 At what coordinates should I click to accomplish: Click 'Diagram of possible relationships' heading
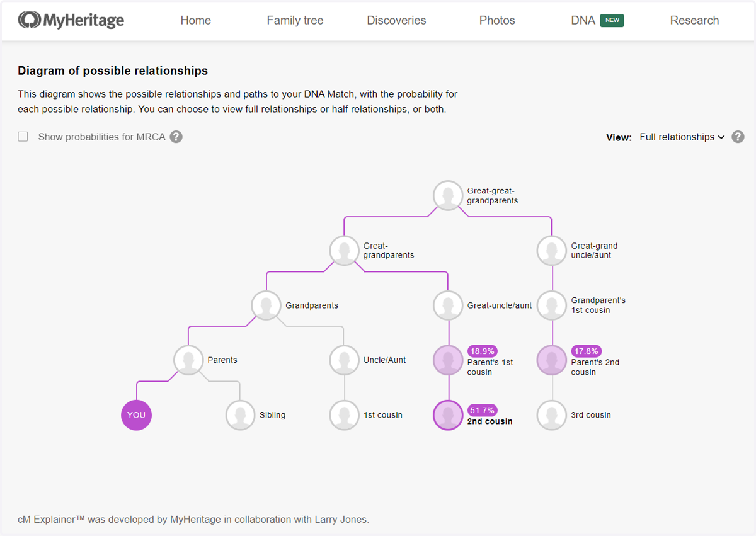pyautogui.click(x=113, y=71)
